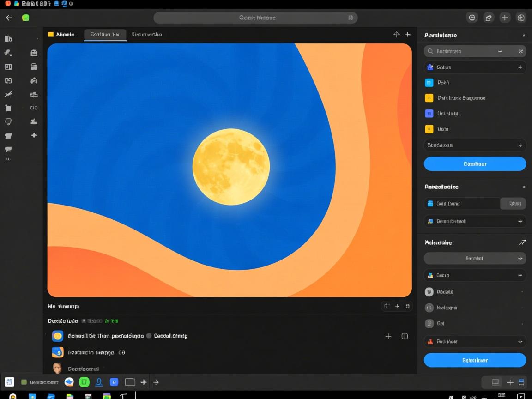The image size is (532, 399).
Task: Click the upload arrow icon above the canvas
Action: tap(396, 35)
